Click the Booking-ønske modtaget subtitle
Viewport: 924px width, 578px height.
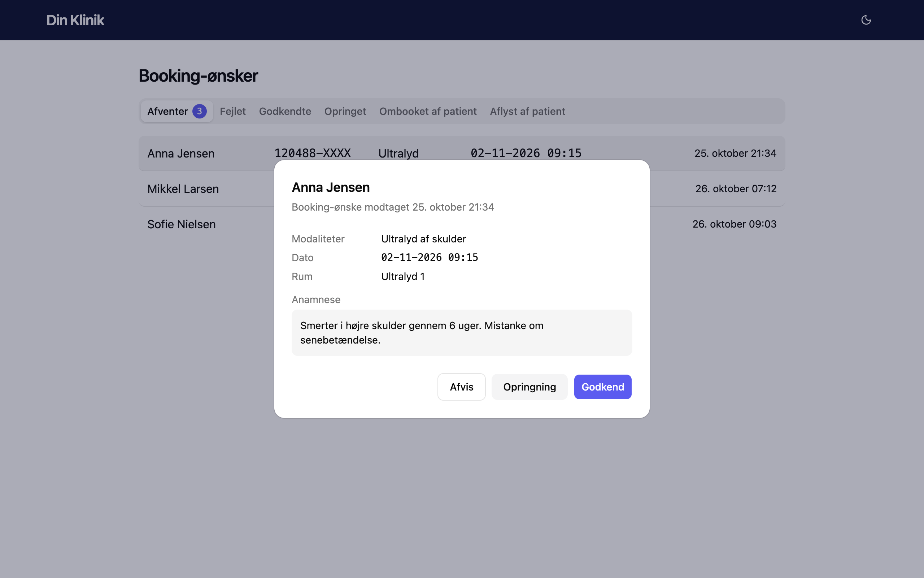(393, 207)
